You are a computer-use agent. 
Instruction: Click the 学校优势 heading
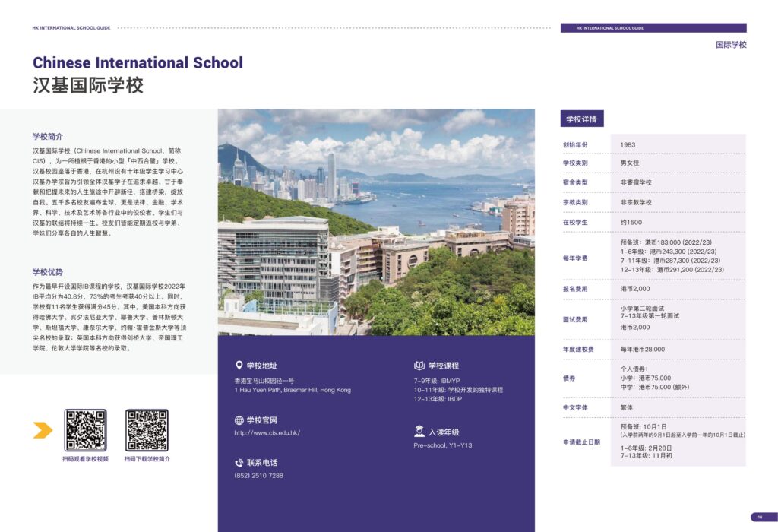(48, 272)
